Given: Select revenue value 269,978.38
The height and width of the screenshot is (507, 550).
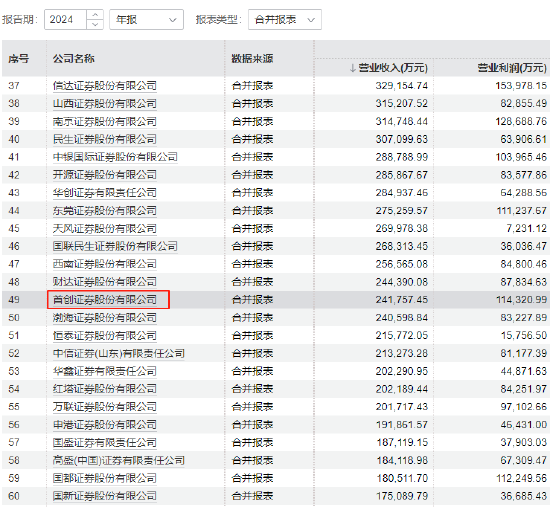Looking at the screenshot, I should [402, 228].
